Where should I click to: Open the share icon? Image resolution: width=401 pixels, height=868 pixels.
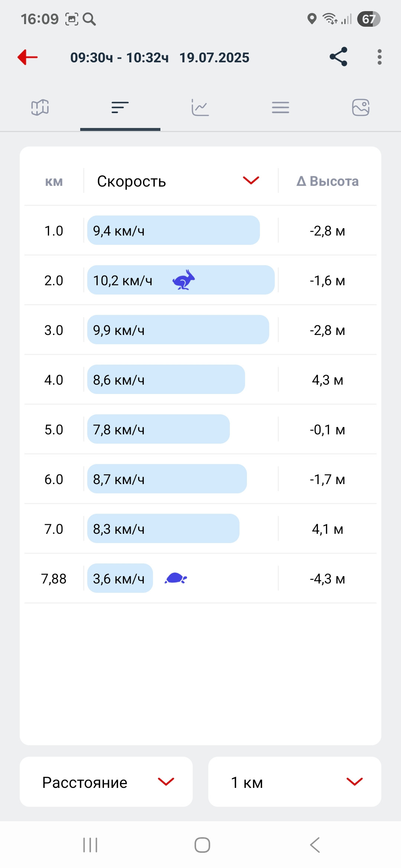pos(338,57)
